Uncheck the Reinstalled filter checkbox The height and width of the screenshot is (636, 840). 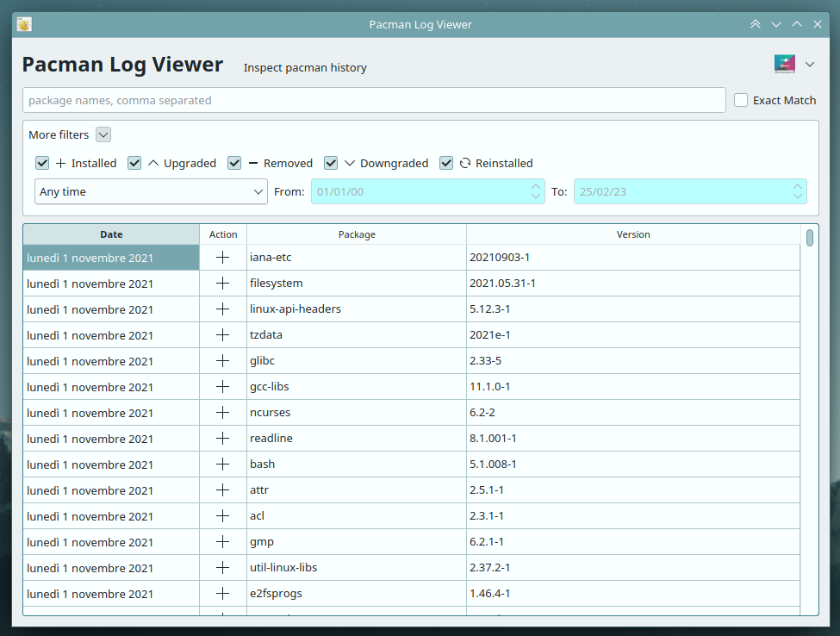(x=446, y=163)
